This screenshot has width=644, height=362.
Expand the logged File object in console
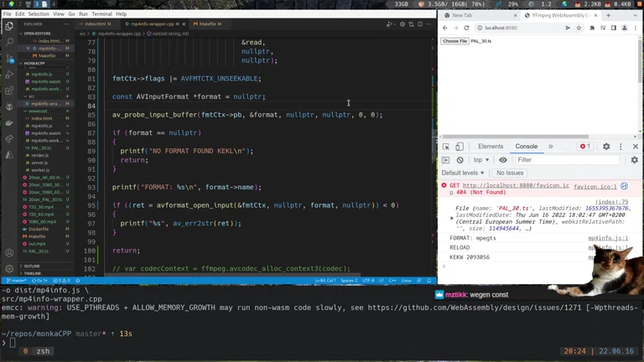(x=452, y=219)
